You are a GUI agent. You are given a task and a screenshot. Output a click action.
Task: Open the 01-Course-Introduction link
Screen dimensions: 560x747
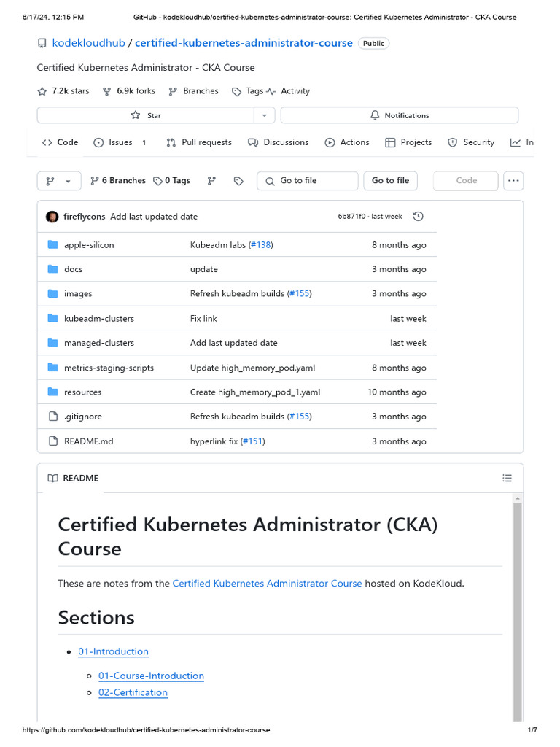[x=151, y=676]
